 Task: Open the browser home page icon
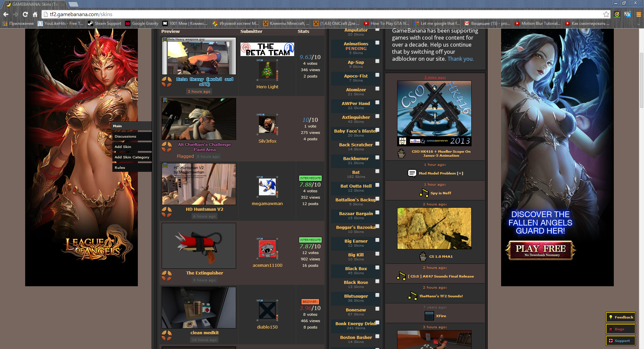coord(35,14)
